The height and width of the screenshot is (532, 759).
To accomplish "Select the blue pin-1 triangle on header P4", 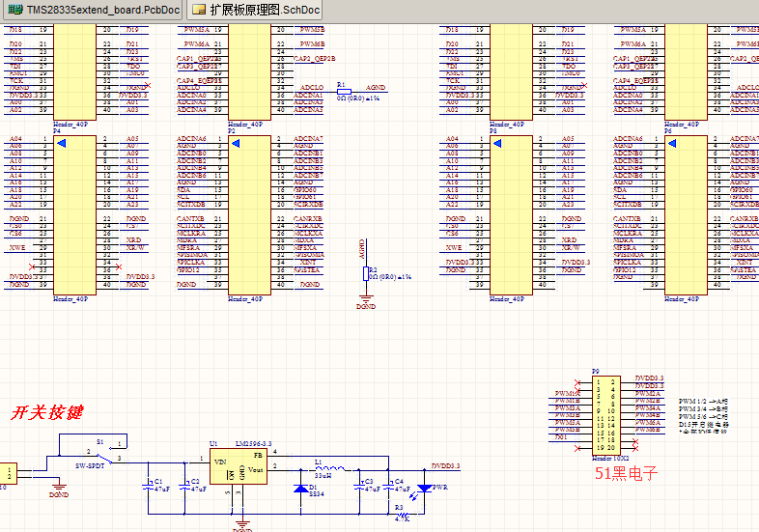I will click(62, 143).
